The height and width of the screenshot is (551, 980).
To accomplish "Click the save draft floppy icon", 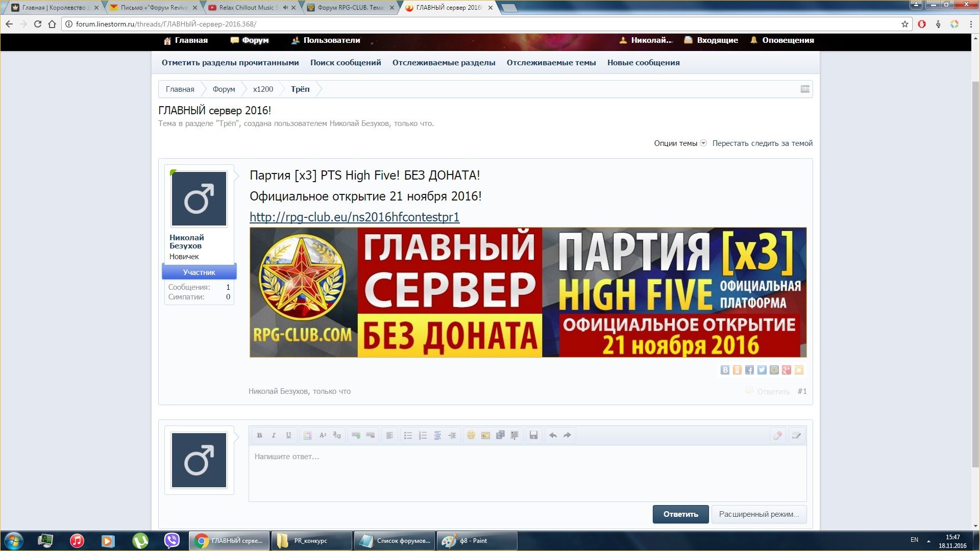I will tap(533, 435).
